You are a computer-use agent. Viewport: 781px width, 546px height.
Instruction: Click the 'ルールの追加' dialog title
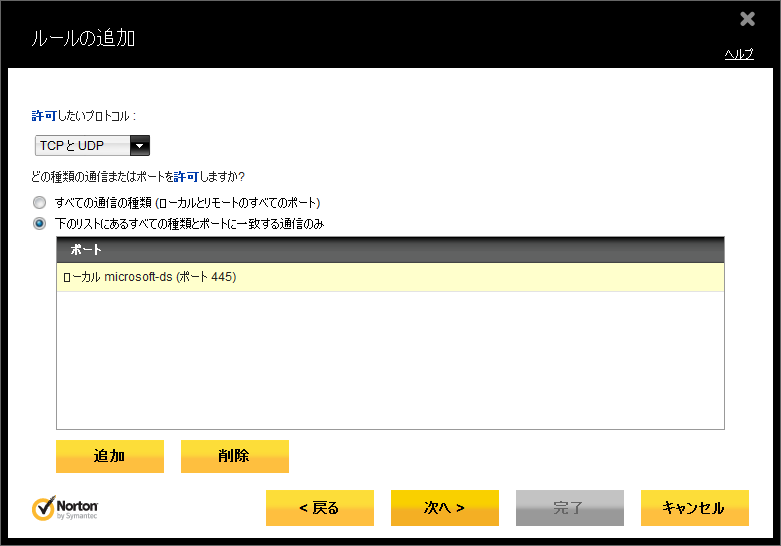tap(83, 39)
